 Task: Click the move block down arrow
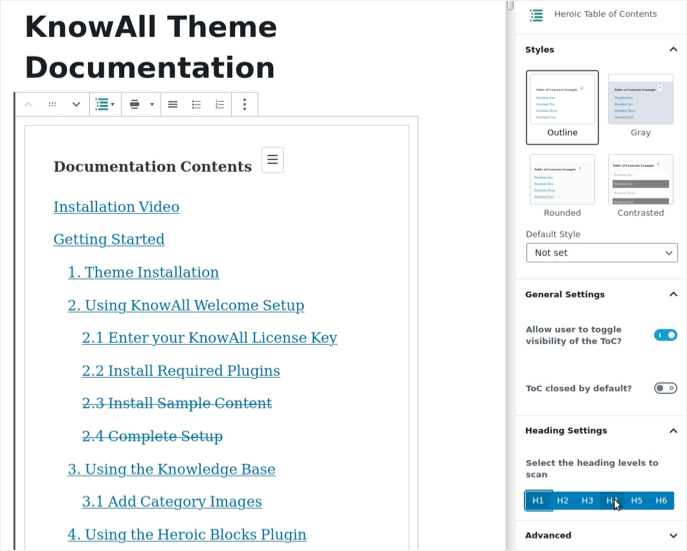point(76,104)
